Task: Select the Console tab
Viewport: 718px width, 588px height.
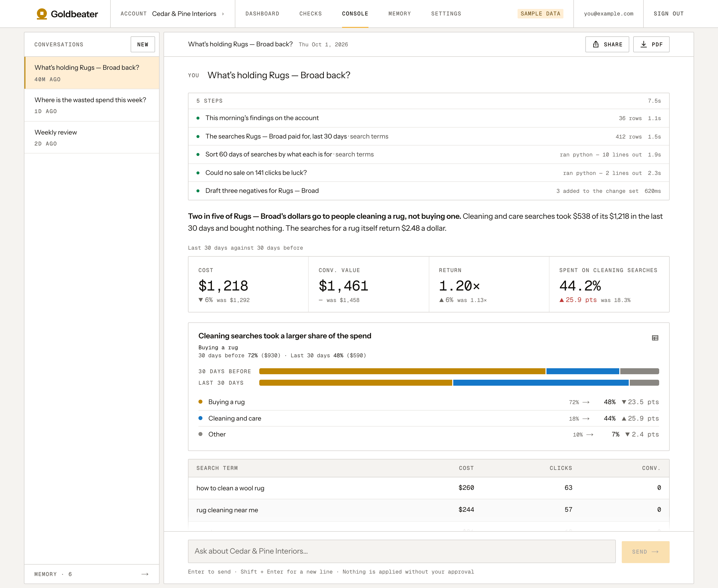Action: tap(355, 14)
